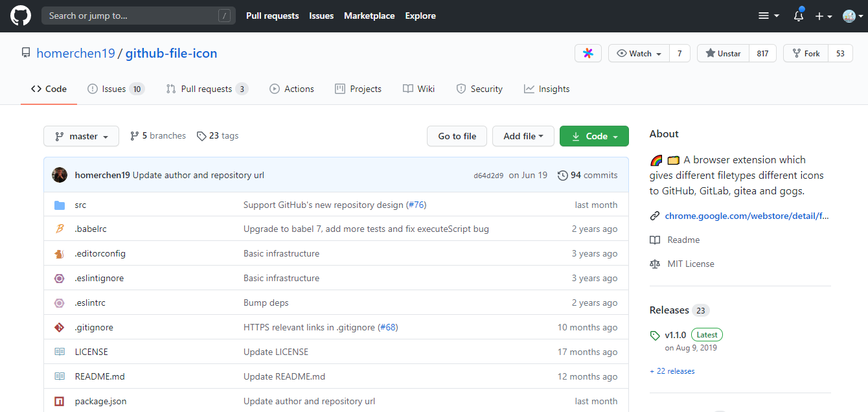Image resolution: width=868 pixels, height=412 pixels.
Task: Click the tag icon next to v1.1.0
Action: tap(655, 336)
